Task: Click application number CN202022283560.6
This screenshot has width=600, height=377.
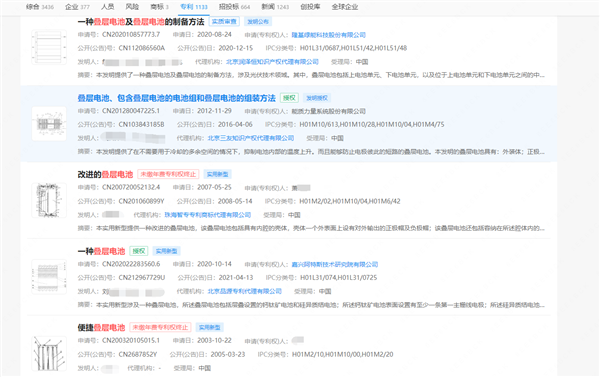Action: click(131, 264)
